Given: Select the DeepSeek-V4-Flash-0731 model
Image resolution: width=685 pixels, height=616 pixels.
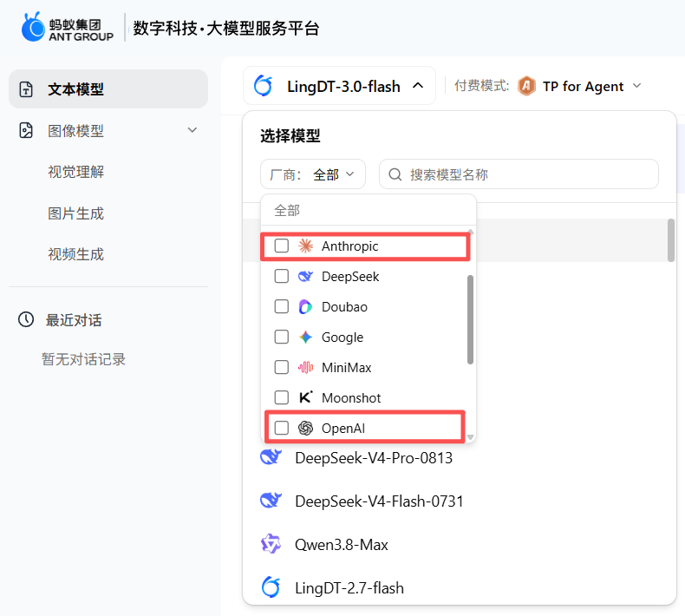Looking at the screenshot, I should [x=454, y=501].
